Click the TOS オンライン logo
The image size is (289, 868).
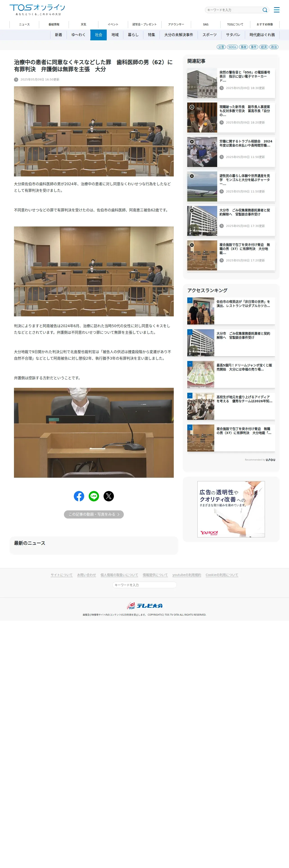click(37, 10)
